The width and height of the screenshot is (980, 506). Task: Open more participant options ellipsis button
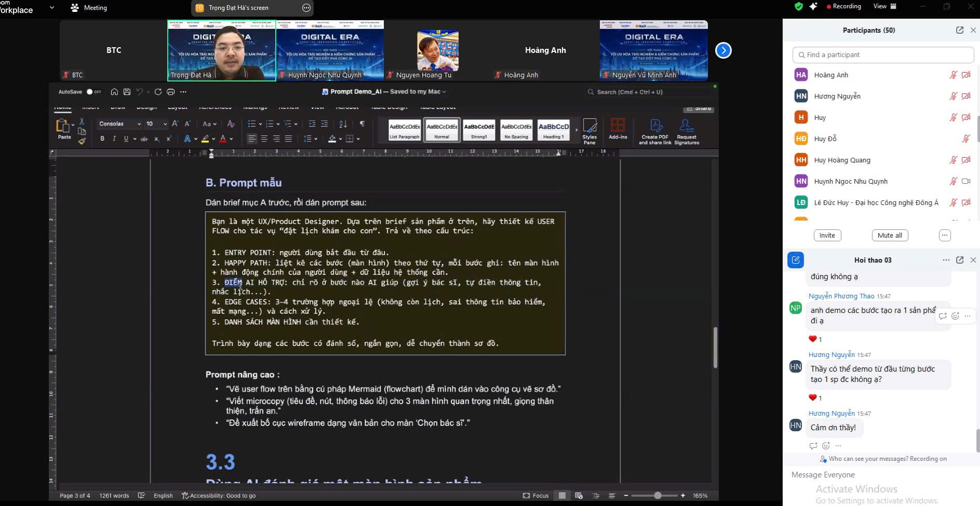coord(945,235)
